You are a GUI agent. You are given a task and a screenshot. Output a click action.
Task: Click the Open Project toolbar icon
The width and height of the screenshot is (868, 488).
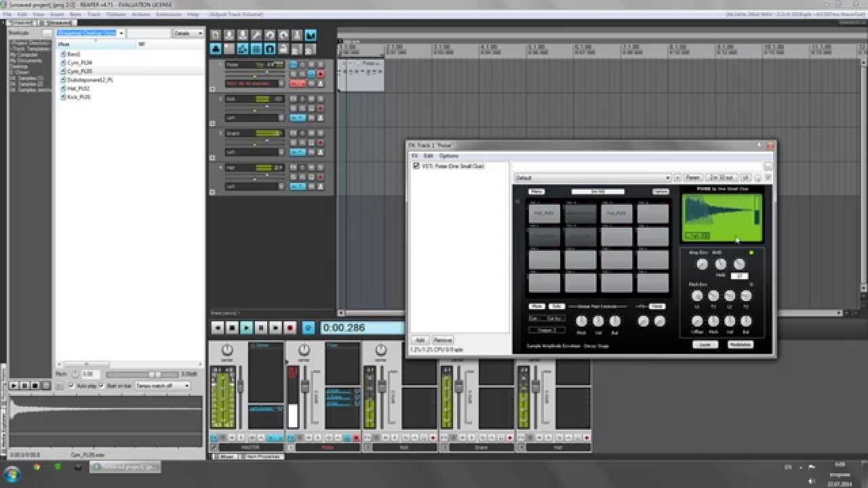click(229, 35)
